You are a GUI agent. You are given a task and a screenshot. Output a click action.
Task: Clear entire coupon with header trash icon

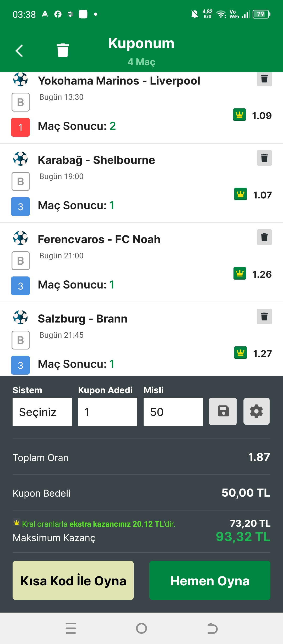click(x=63, y=50)
